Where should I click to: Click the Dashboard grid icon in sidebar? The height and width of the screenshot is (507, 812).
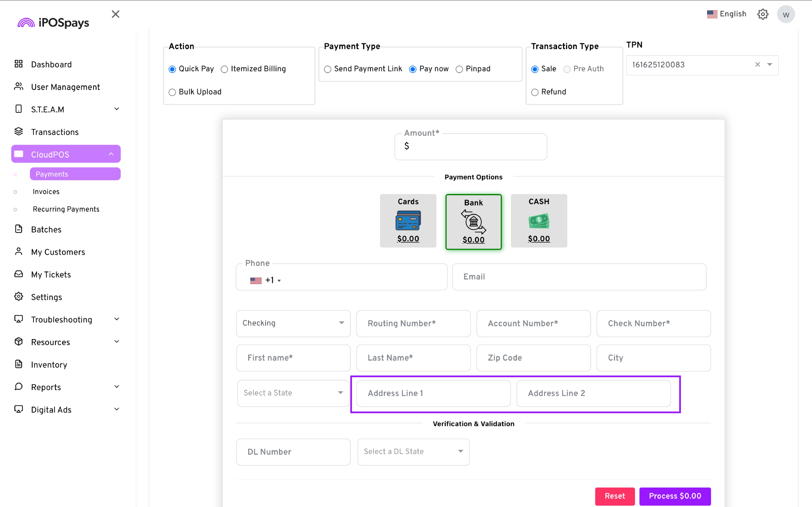[x=18, y=64]
